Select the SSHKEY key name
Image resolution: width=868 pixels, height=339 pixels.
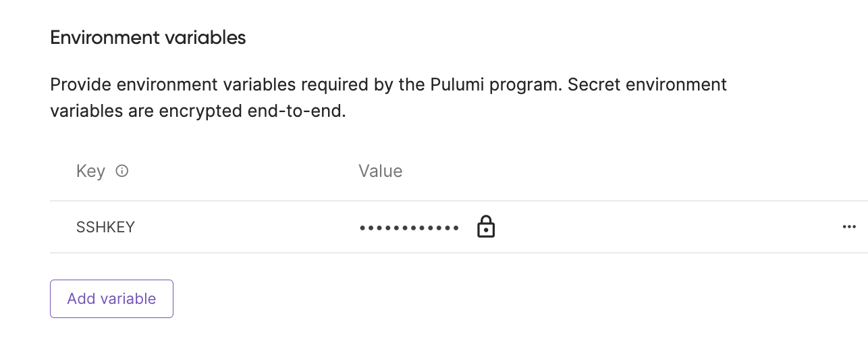click(105, 227)
